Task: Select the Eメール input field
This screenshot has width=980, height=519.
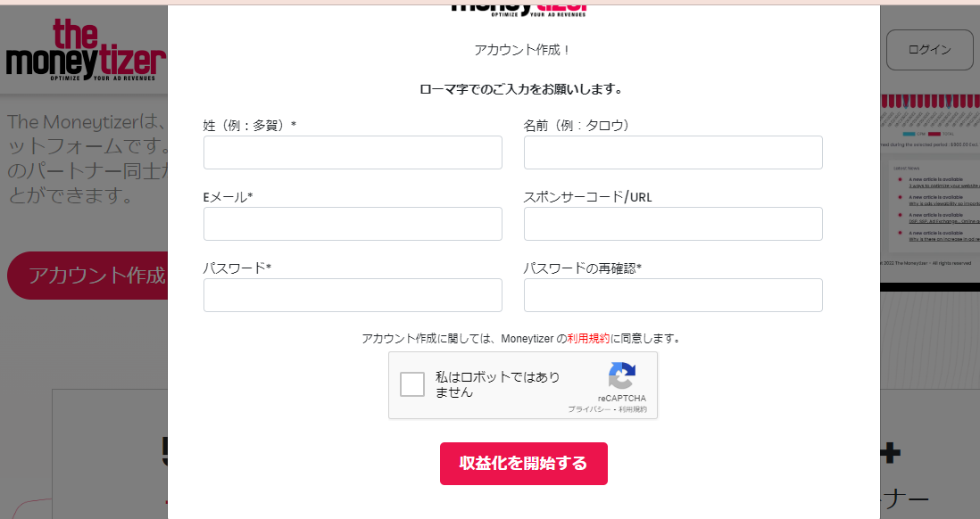Action: pos(353,224)
